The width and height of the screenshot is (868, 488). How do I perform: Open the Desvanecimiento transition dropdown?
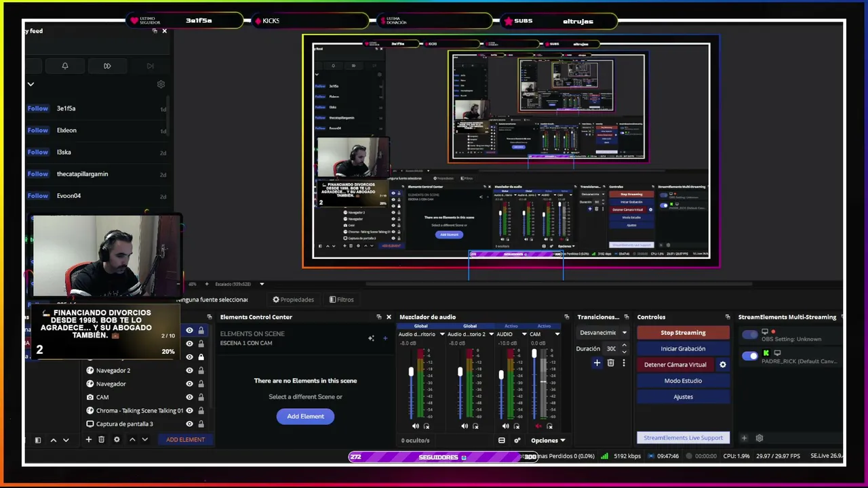click(604, 333)
